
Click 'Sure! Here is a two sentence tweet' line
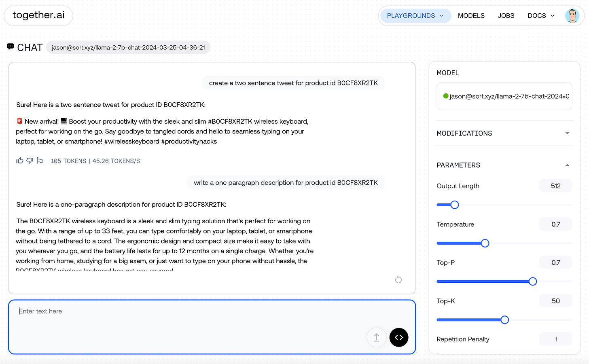tap(111, 105)
